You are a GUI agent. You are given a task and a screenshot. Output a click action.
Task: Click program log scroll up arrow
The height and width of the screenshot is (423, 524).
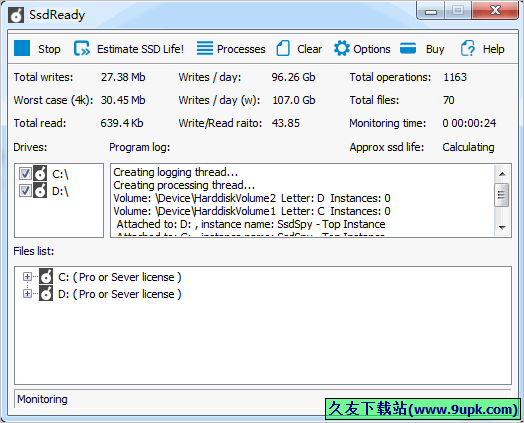(502, 174)
